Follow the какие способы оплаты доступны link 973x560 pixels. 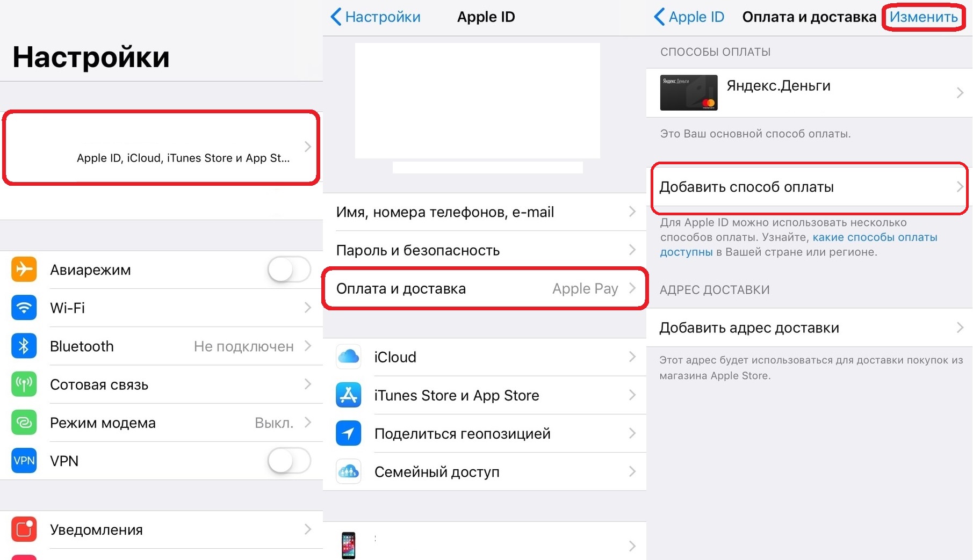[799, 244]
